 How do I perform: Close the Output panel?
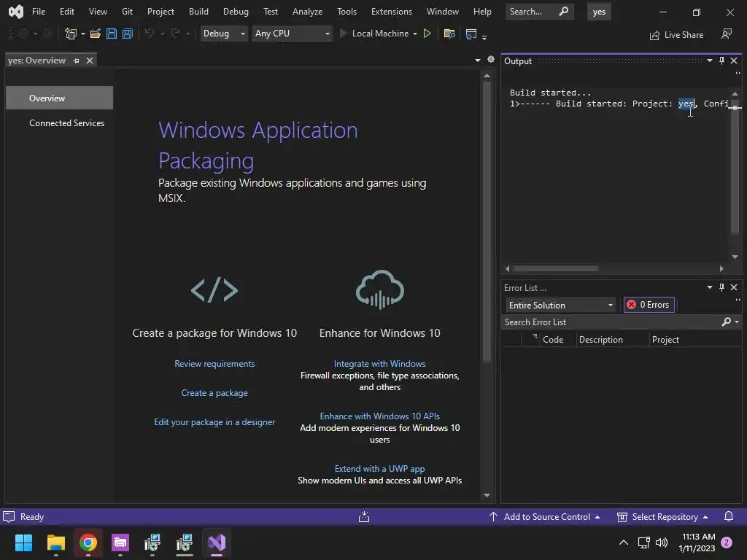tap(734, 61)
